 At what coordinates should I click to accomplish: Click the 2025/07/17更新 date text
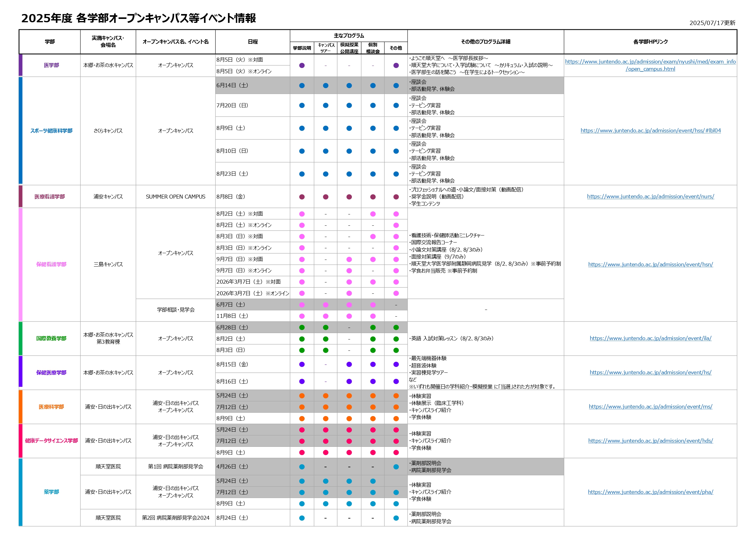point(712,23)
